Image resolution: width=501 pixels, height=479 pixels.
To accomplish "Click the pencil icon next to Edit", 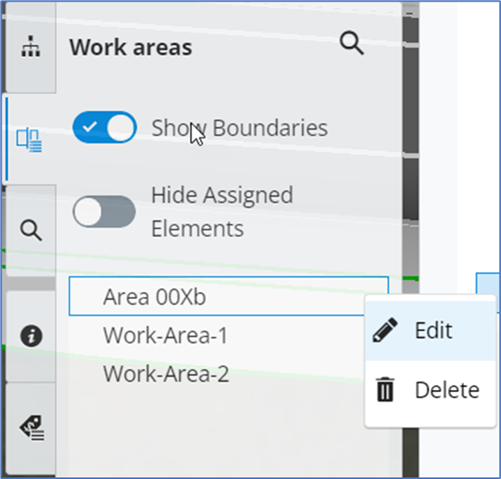I will pos(385,330).
